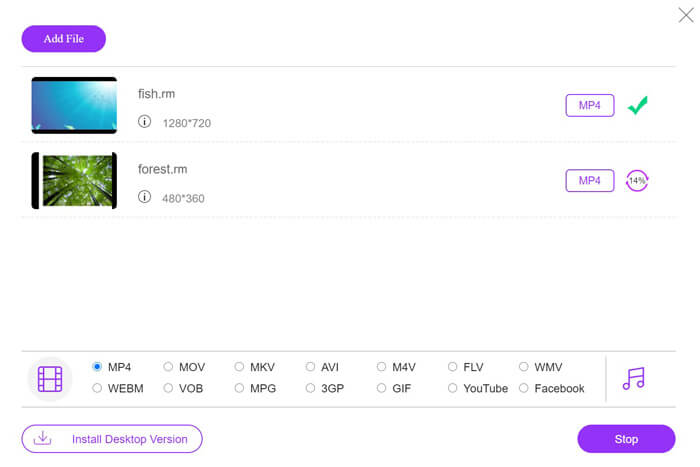Click the download icon in Install Desktop button

pos(43,438)
